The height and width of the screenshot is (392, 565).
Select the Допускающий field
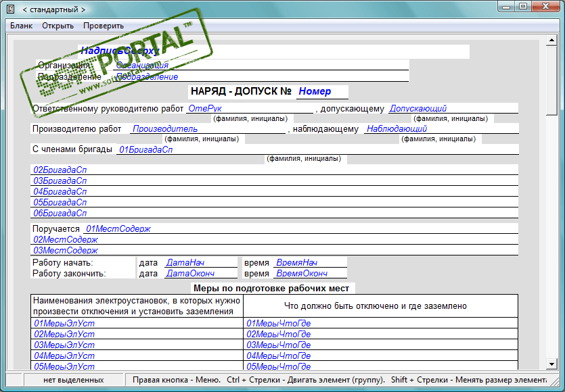(453, 108)
